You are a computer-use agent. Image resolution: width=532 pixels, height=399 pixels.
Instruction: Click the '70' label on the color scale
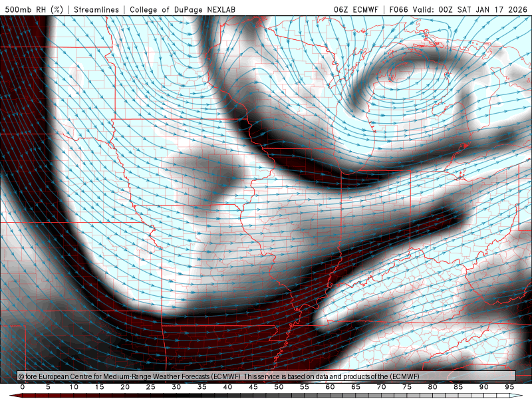381,387
